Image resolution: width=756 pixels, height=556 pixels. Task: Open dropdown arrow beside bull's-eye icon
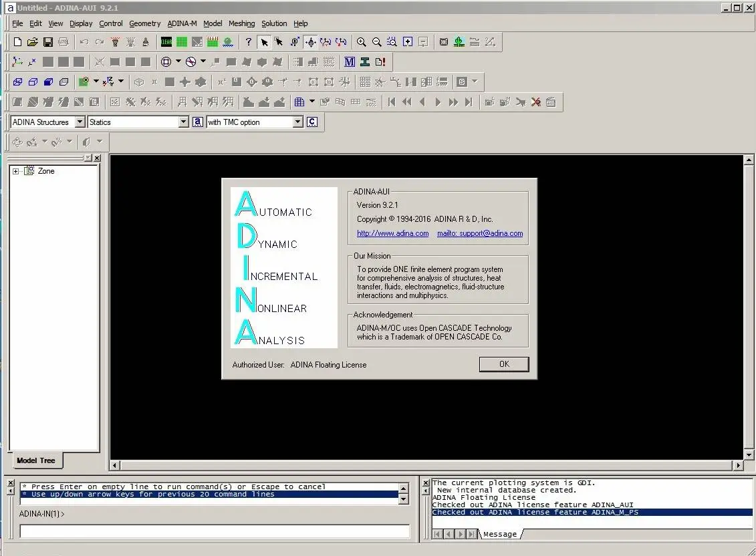178,61
